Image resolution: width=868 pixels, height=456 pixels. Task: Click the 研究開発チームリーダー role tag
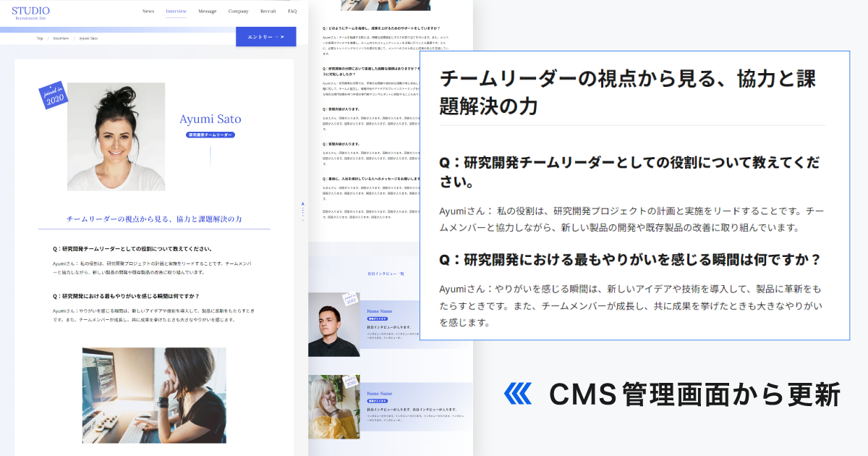click(210, 135)
